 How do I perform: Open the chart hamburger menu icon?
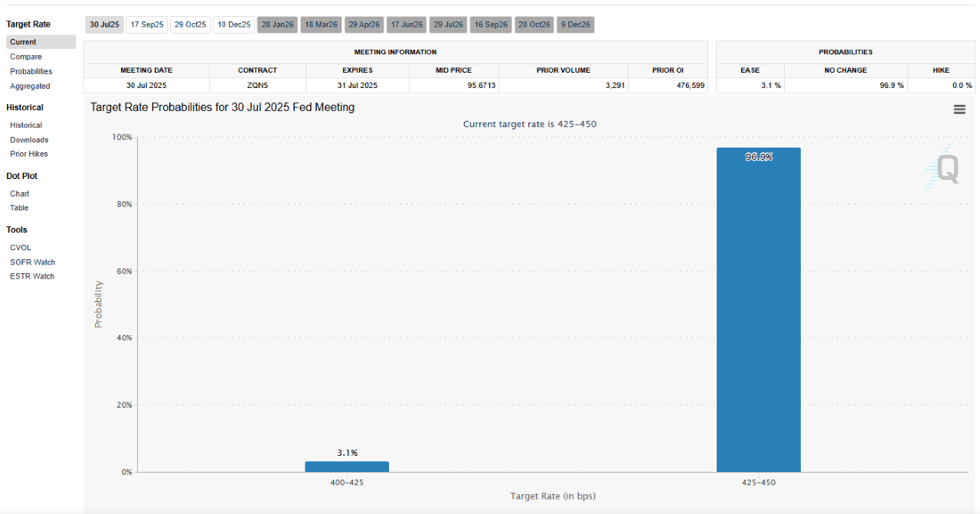pos(959,109)
